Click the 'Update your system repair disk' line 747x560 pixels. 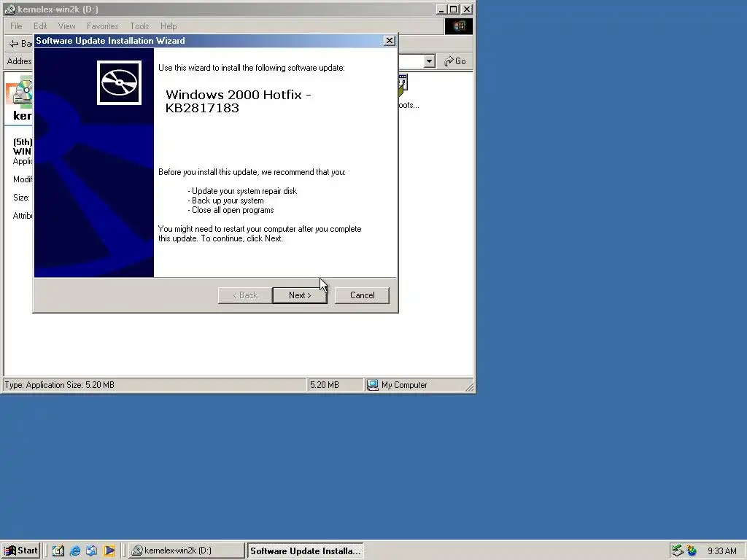click(x=242, y=191)
